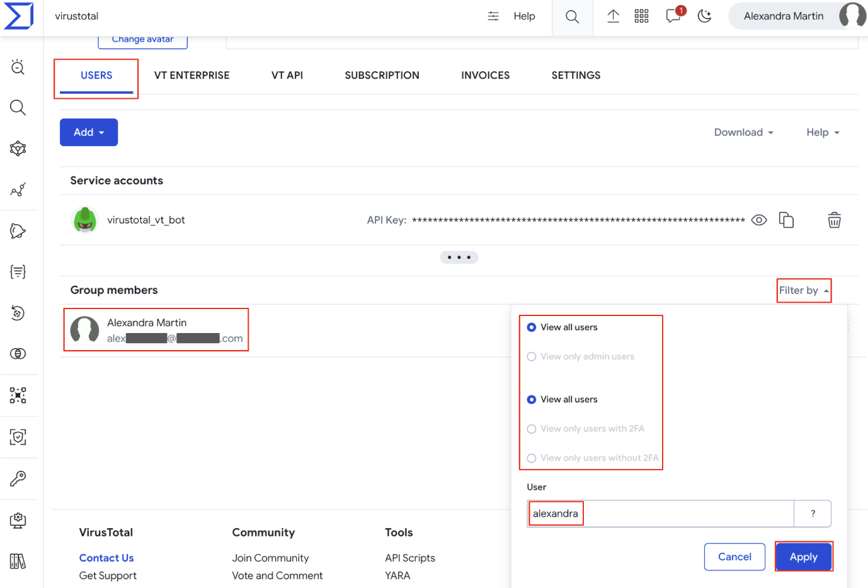The image size is (868, 588).
Task: Click Alexandra Martin's group member avatar
Action: (84, 329)
